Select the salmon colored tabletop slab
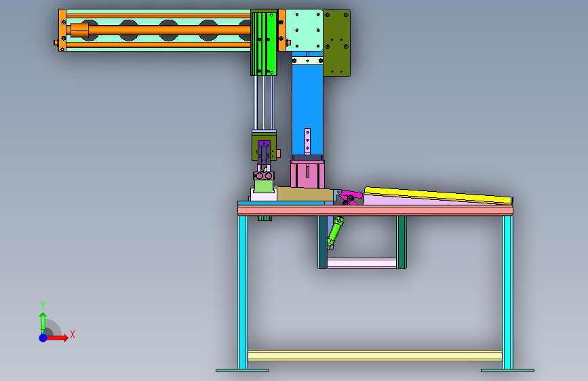 point(375,210)
